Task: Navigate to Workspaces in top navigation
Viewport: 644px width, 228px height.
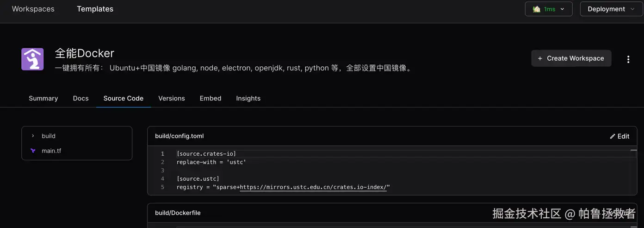Action: [x=33, y=9]
